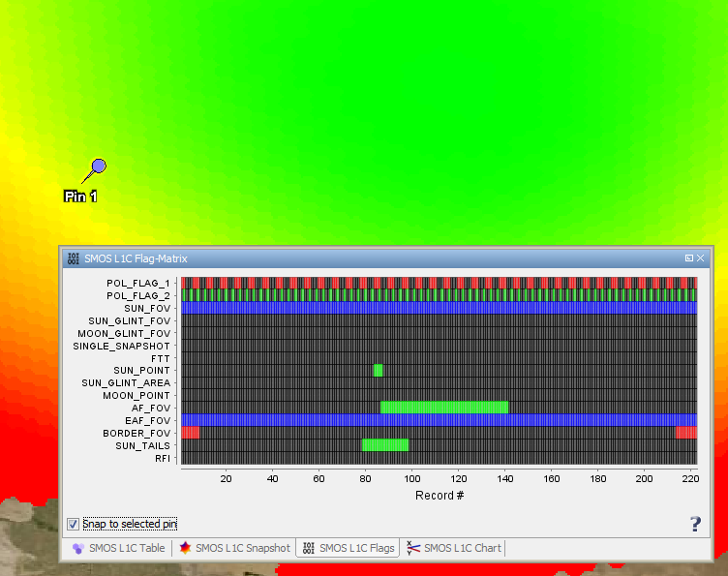
Task: Select the SMOS L1C Chart tab
Action: point(454,548)
